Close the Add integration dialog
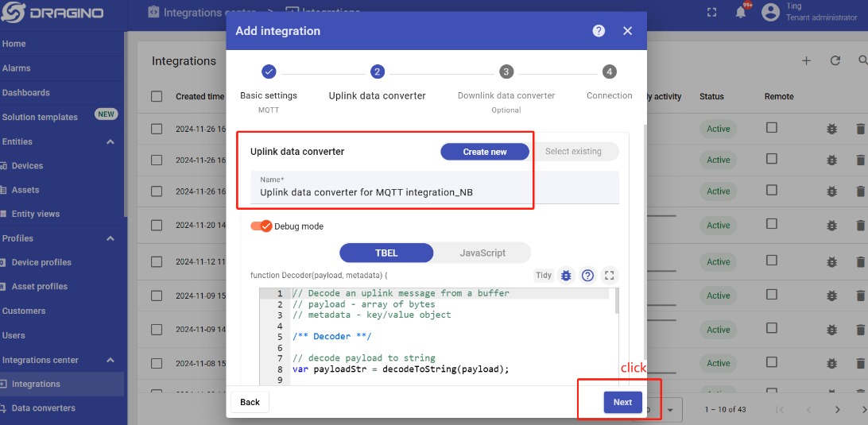 627,31
